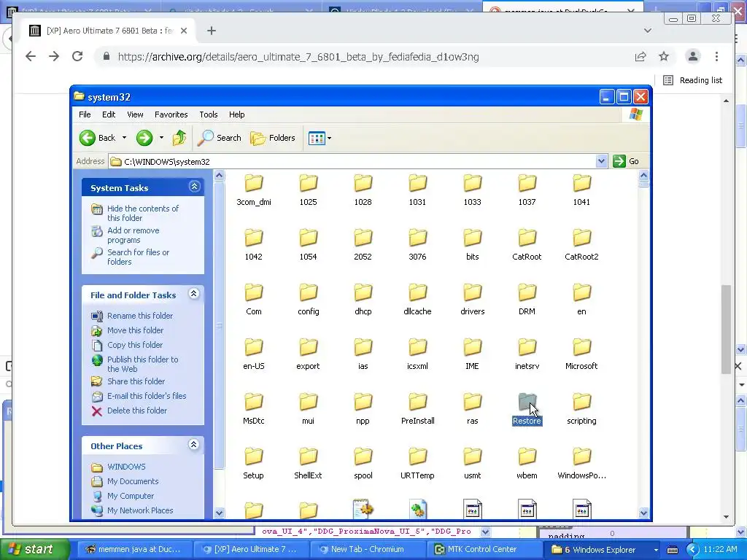This screenshot has width=747, height=560.
Task: Open the usmt folder
Action: click(x=472, y=463)
